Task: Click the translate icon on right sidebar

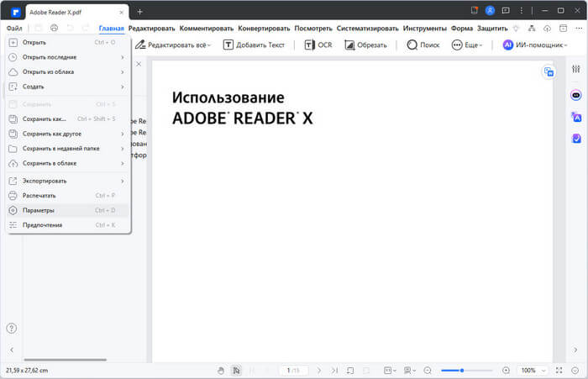Action: [576, 117]
